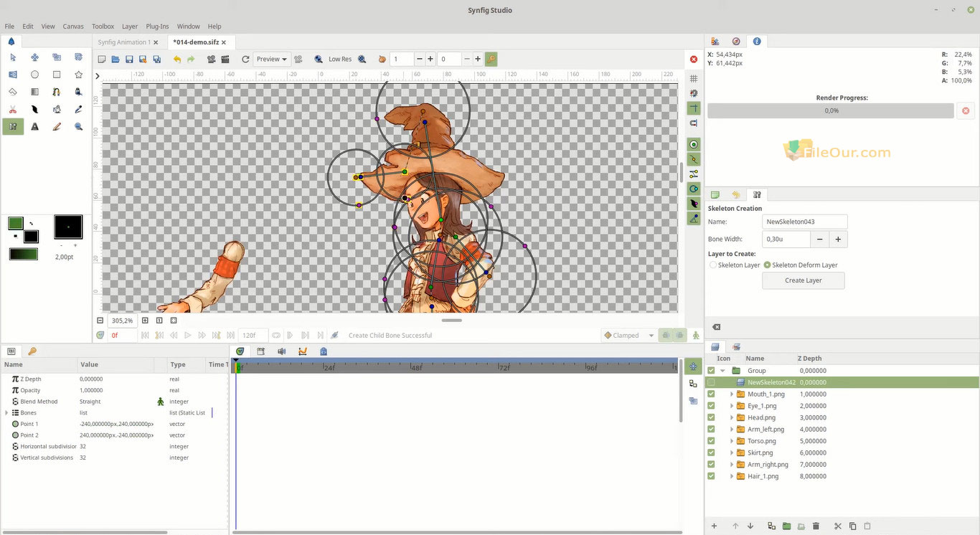Select the Skeleton bone tool

coord(12,127)
